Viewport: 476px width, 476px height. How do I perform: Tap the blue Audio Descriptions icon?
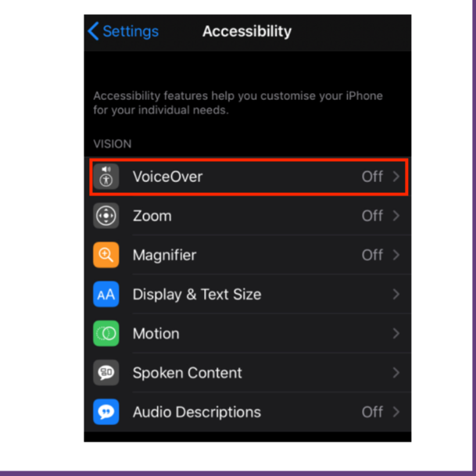click(x=106, y=412)
